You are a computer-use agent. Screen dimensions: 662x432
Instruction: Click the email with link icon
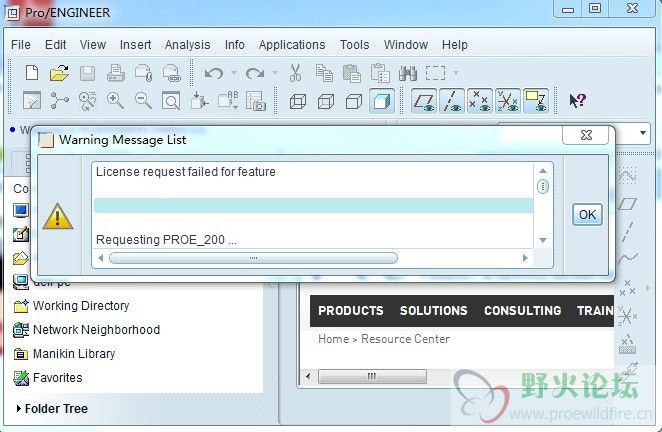[x=171, y=73]
